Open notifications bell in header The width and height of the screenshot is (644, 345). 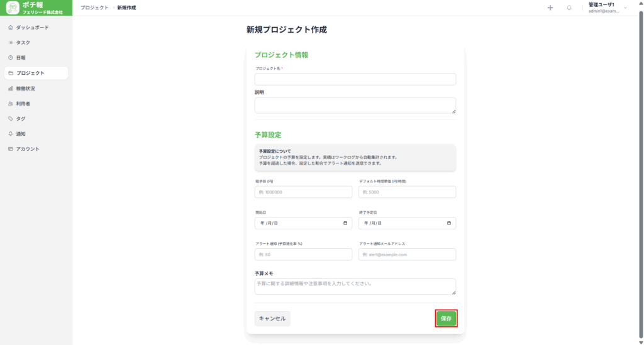click(569, 8)
